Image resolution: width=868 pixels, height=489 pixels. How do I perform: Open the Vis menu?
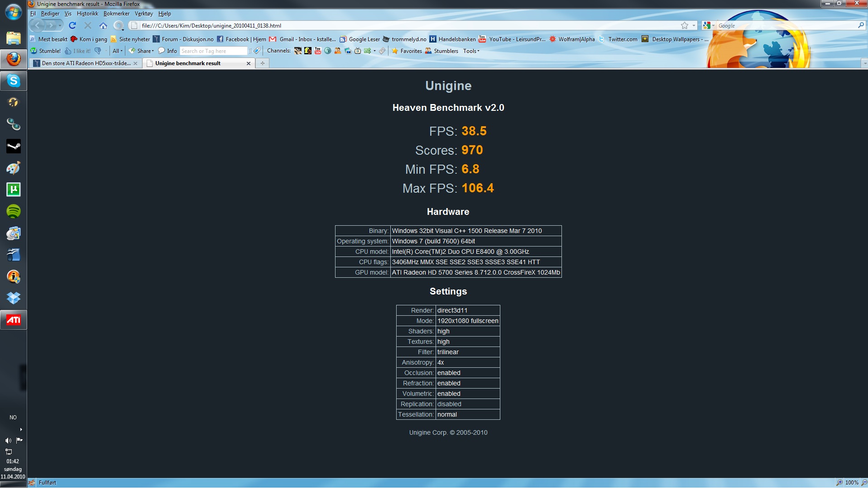[x=68, y=14]
